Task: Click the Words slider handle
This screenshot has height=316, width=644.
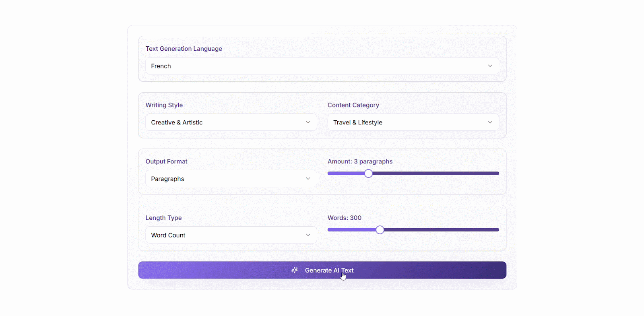Action: pos(380,230)
